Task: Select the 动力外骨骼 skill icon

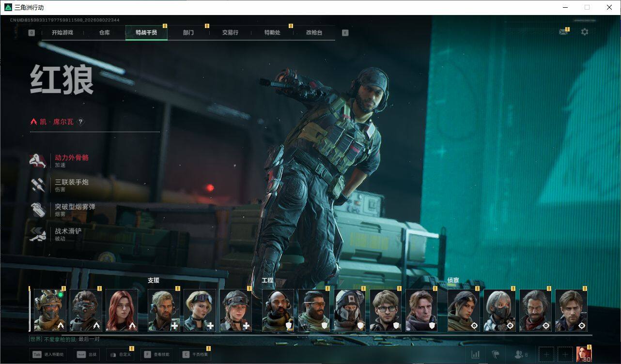Action: click(38, 161)
